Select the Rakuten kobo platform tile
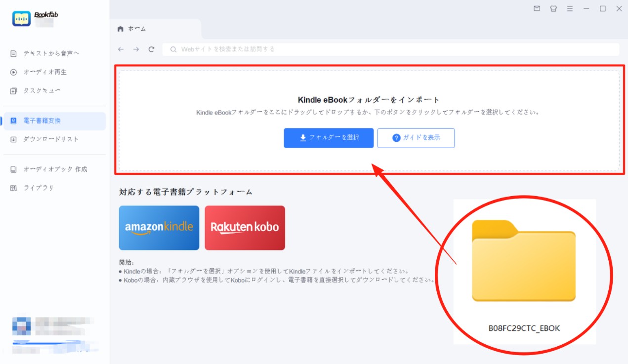Viewport: 628px width, 364px height. pos(245,228)
